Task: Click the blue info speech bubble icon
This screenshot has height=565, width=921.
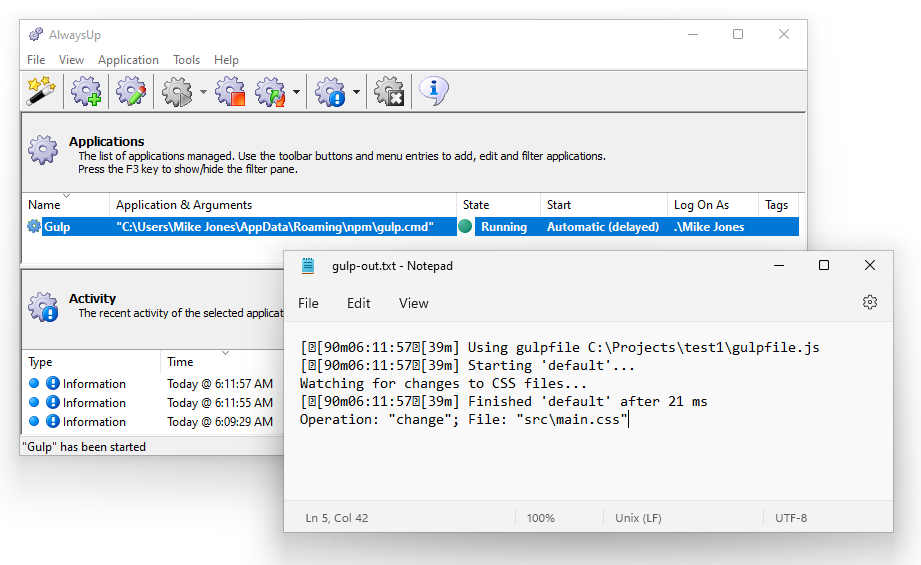Action: tap(434, 91)
